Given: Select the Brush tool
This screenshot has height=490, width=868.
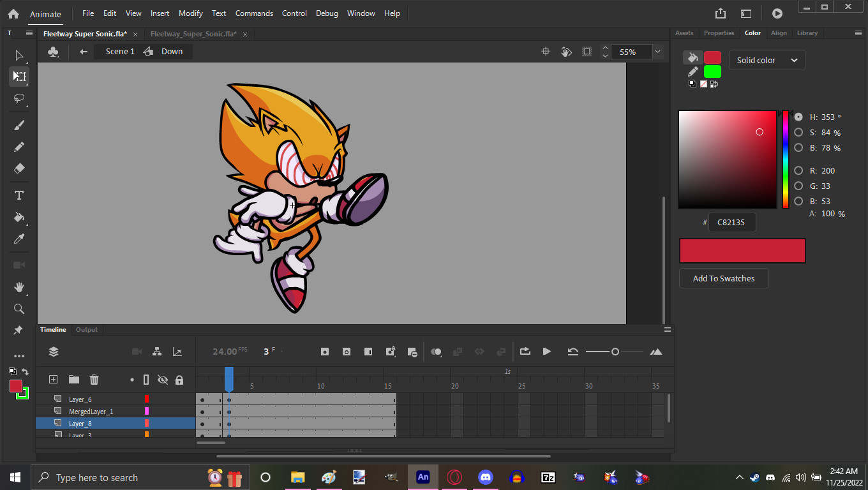Looking at the screenshot, I should point(19,126).
